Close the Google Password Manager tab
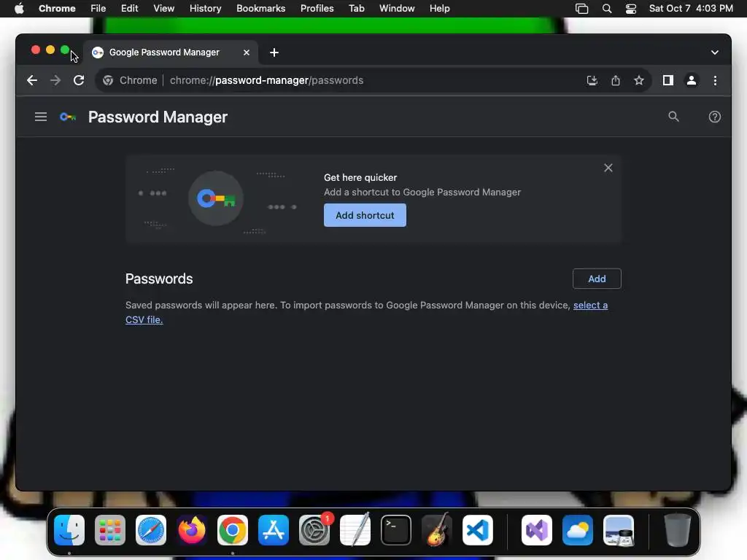747x560 pixels. [x=247, y=52]
